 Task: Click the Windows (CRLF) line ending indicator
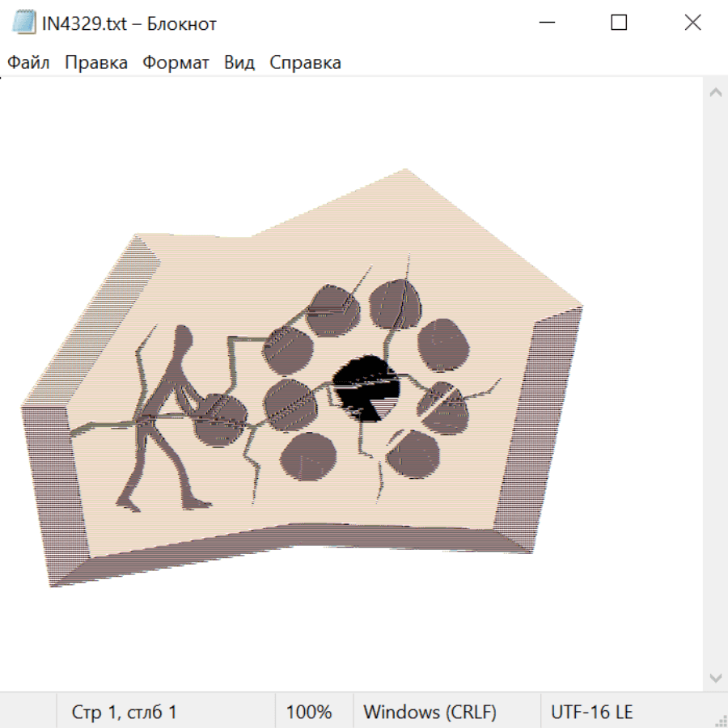430,712
